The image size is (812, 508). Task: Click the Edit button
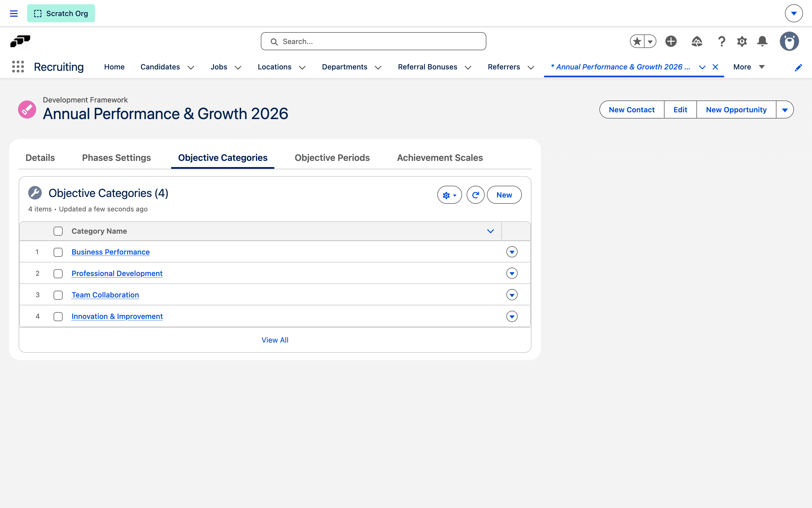tap(680, 110)
